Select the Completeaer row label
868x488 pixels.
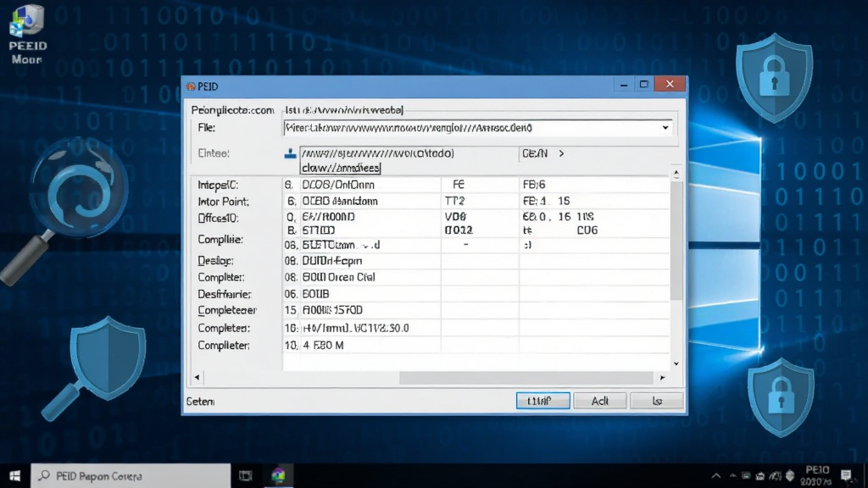tap(227, 310)
